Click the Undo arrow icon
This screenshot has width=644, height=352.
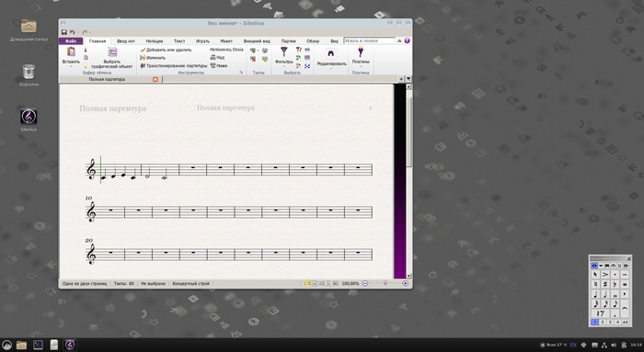click(x=72, y=32)
